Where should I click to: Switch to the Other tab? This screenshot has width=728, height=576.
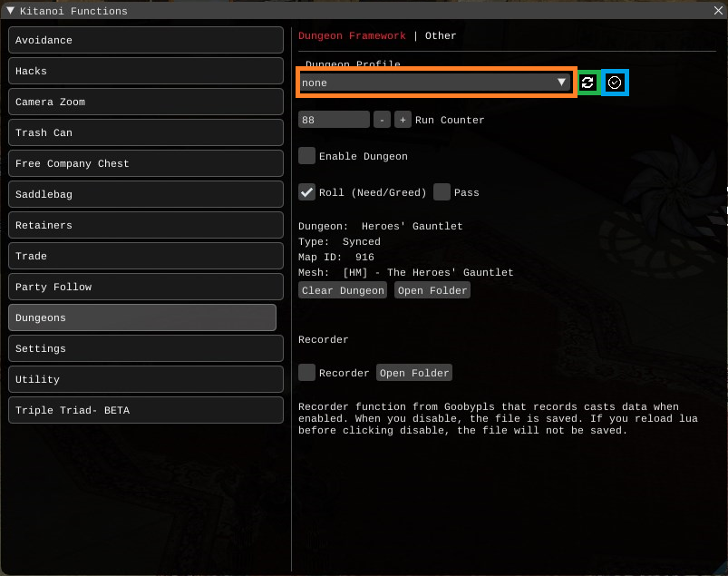coord(441,35)
